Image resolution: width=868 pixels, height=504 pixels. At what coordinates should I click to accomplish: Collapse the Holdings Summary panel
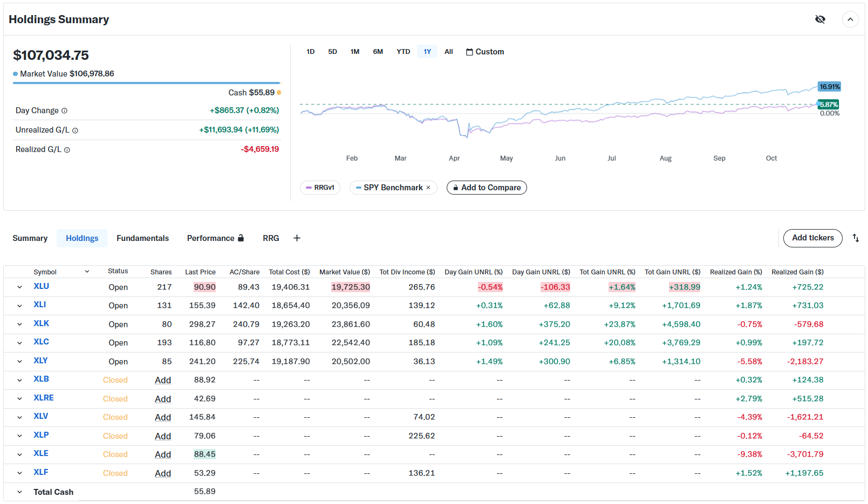850,19
